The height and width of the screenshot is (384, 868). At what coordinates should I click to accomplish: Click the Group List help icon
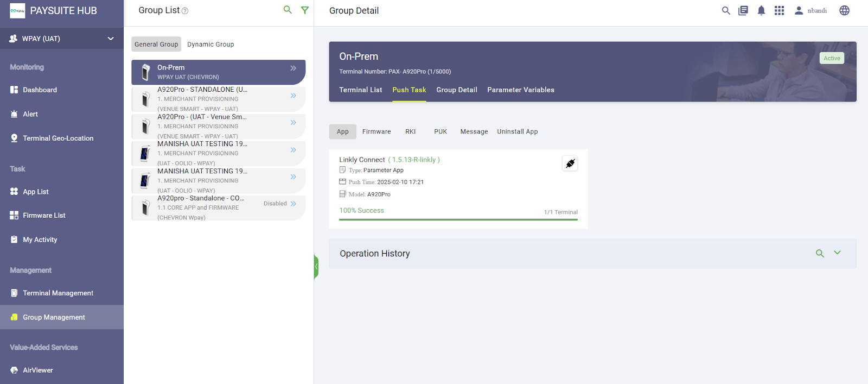[x=185, y=11]
